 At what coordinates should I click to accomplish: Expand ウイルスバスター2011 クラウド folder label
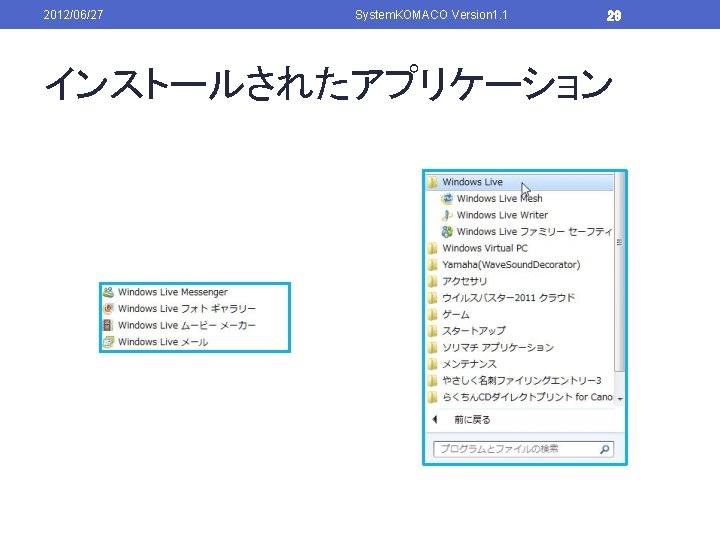coord(508,298)
